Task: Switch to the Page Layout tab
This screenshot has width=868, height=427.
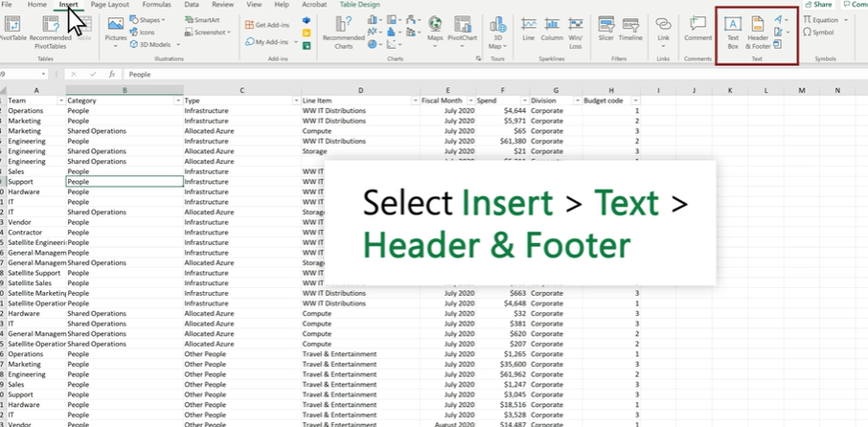Action: [x=109, y=5]
